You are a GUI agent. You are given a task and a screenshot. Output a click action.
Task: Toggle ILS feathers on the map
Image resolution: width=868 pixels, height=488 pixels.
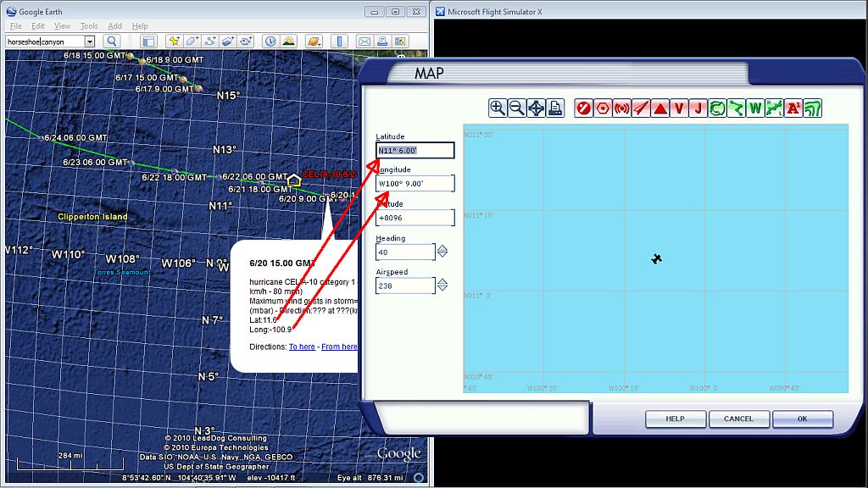641,108
